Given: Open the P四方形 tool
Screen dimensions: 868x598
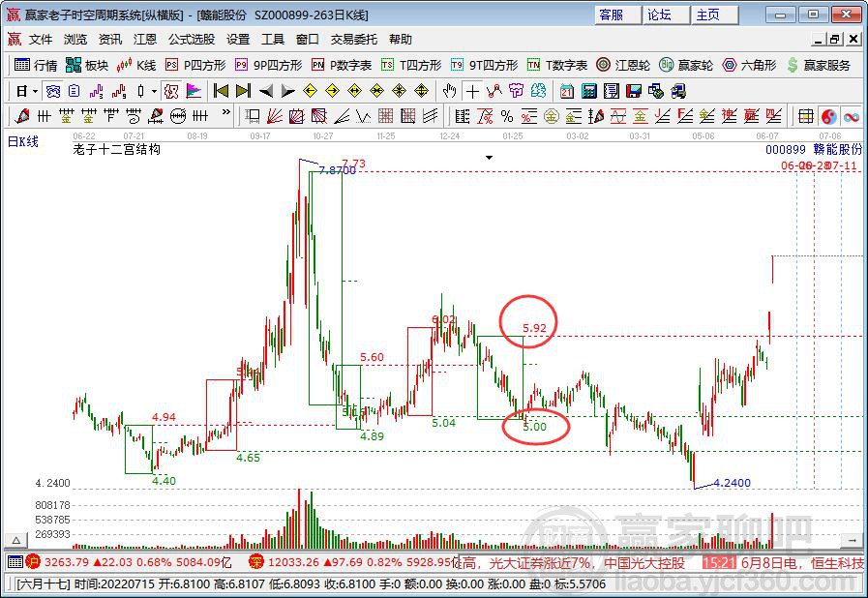Looking at the screenshot, I should tap(195, 66).
